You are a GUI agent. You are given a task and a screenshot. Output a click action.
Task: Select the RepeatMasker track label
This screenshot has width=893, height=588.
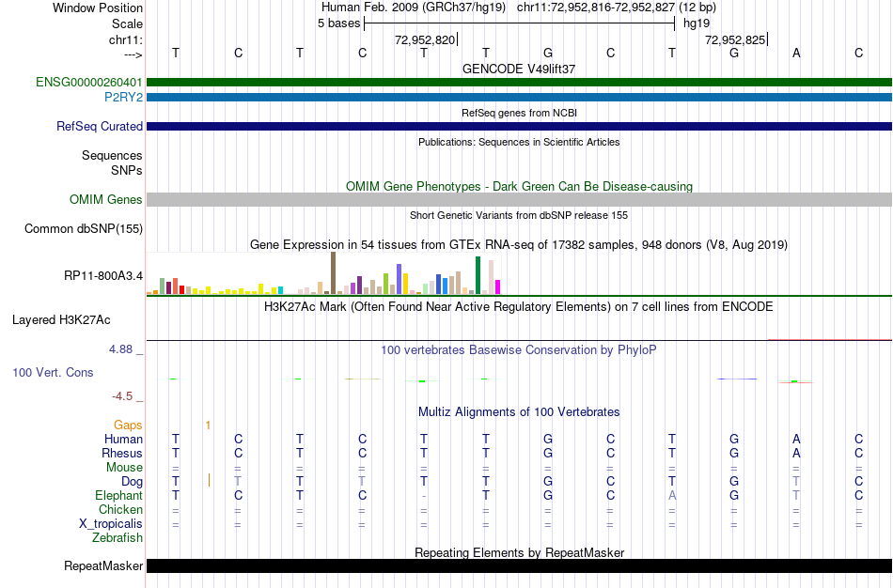(103, 565)
